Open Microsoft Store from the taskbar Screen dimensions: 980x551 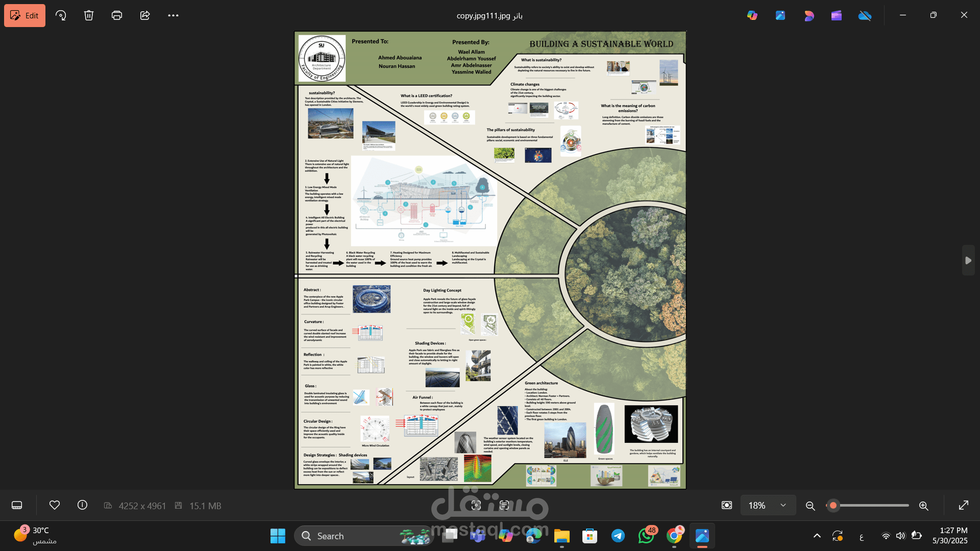pyautogui.click(x=590, y=536)
